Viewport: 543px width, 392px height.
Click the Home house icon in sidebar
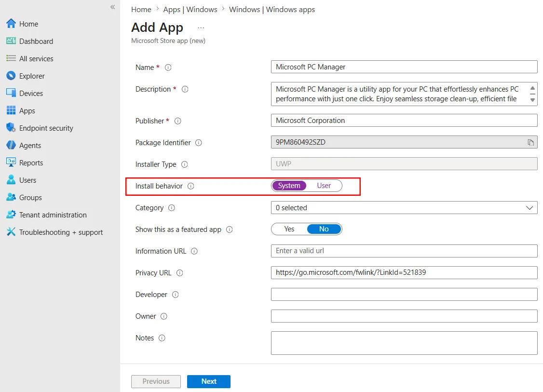[x=11, y=24]
